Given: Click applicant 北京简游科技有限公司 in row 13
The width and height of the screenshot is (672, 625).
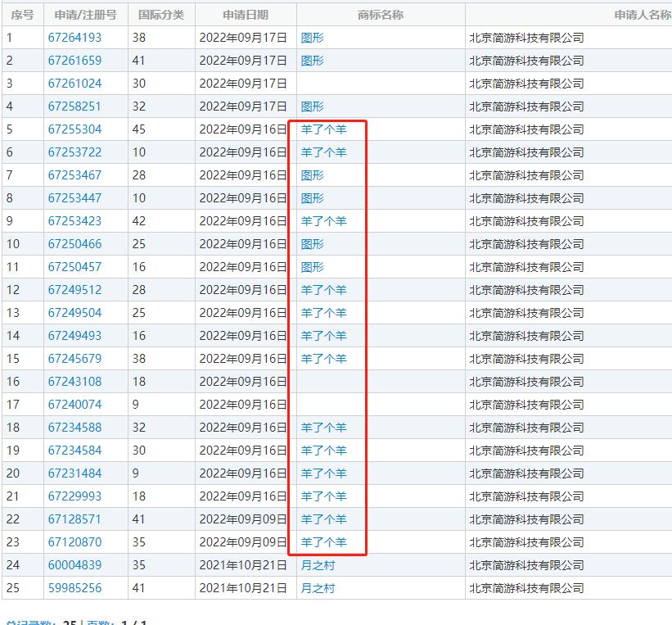Looking at the screenshot, I should pos(527,313).
